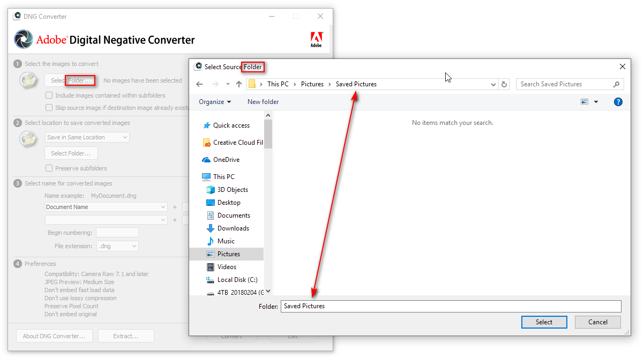Expand address bar previous locations dropdown

(x=493, y=84)
